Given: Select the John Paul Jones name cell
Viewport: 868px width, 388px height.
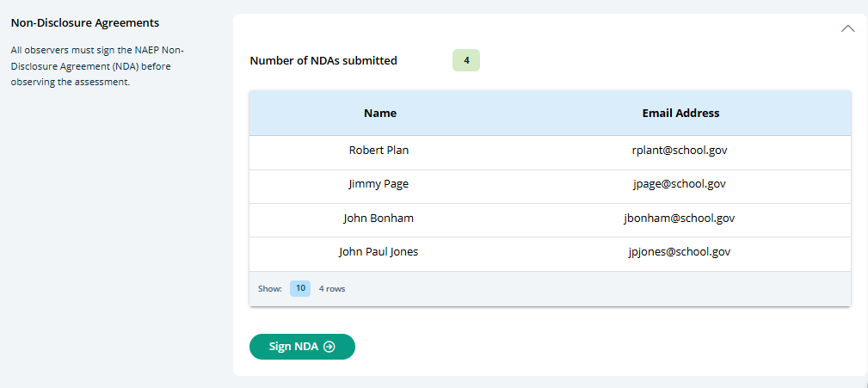Looking at the screenshot, I should pos(379,252).
